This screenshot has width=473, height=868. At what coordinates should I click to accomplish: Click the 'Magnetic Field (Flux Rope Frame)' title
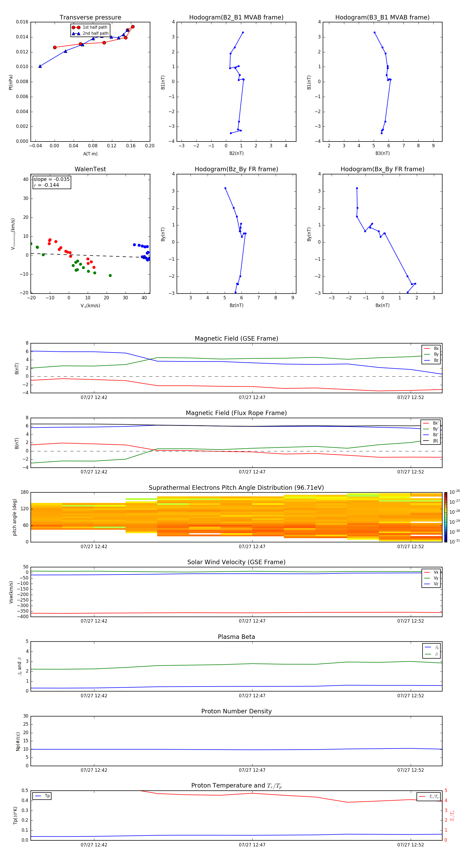tap(236, 413)
